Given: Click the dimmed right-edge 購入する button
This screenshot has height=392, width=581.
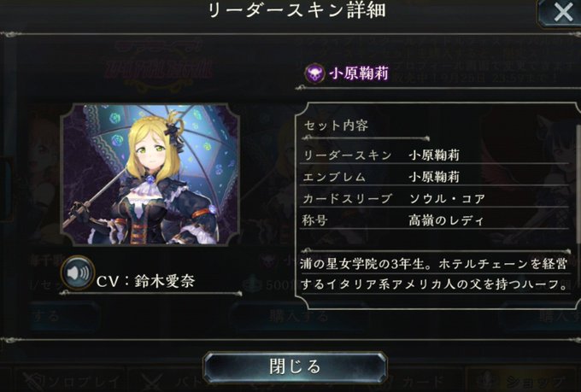Looking at the screenshot, I should pyautogui.click(x=543, y=316).
